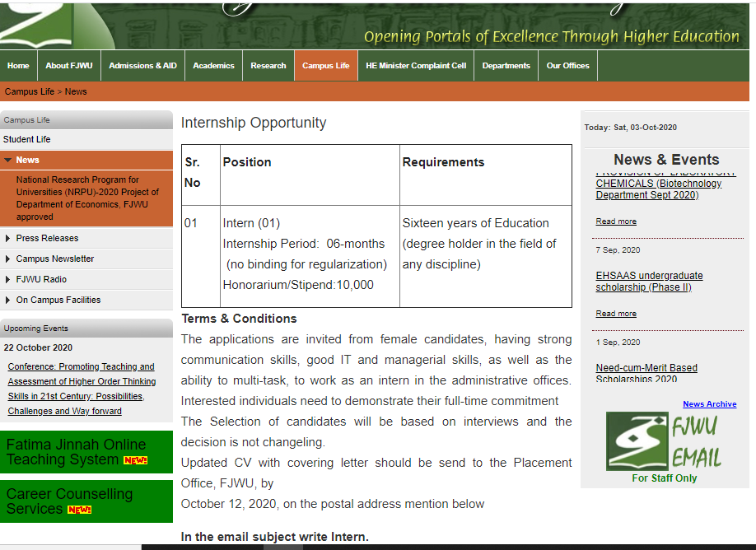This screenshot has height=550, width=756.
Task: Expand the Campus Newsletter arrow
Action: (7, 259)
